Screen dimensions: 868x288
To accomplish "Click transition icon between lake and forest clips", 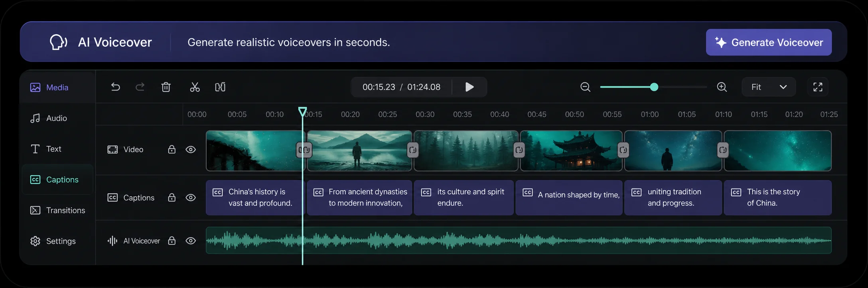I will point(413,150).
